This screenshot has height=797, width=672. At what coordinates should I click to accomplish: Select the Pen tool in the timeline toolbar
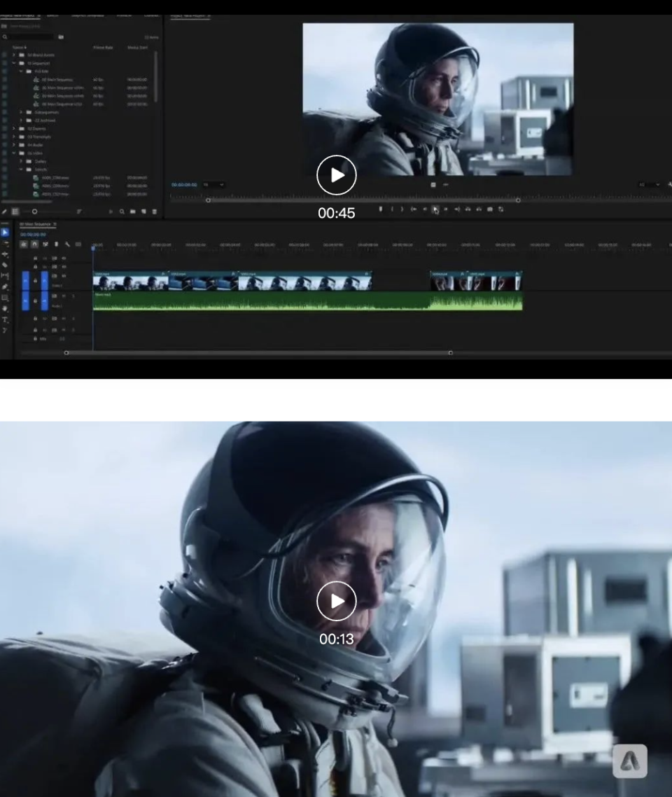(5, 286)
